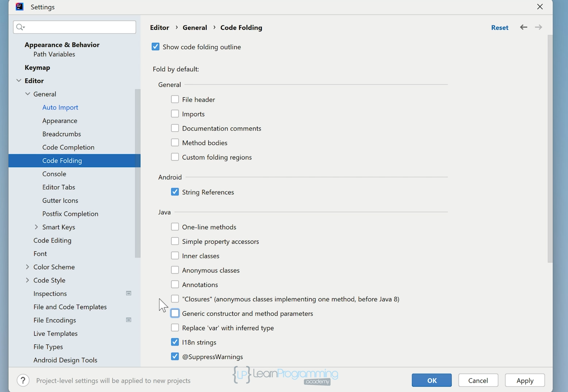The width and height of the screenshot is (568, 392).
Task: Expand the Code Style node
Action: (x=28, y=280)
